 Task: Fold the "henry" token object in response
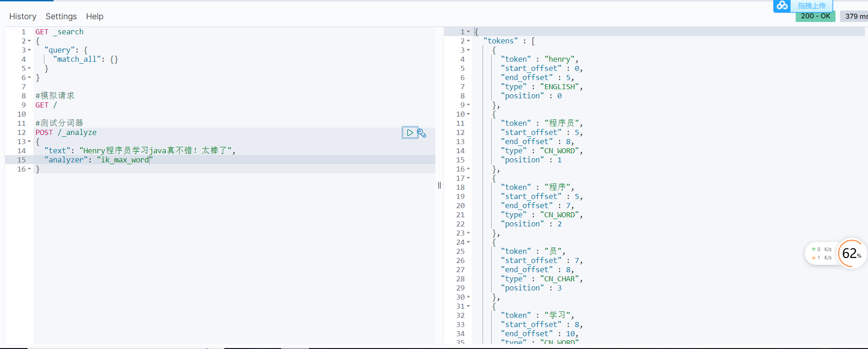coord(468,50)
